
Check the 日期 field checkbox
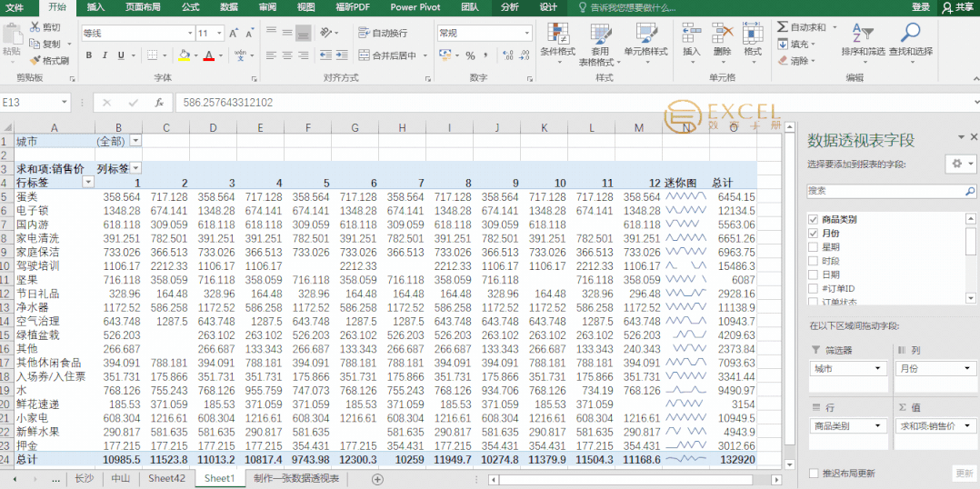coord(813,274)
